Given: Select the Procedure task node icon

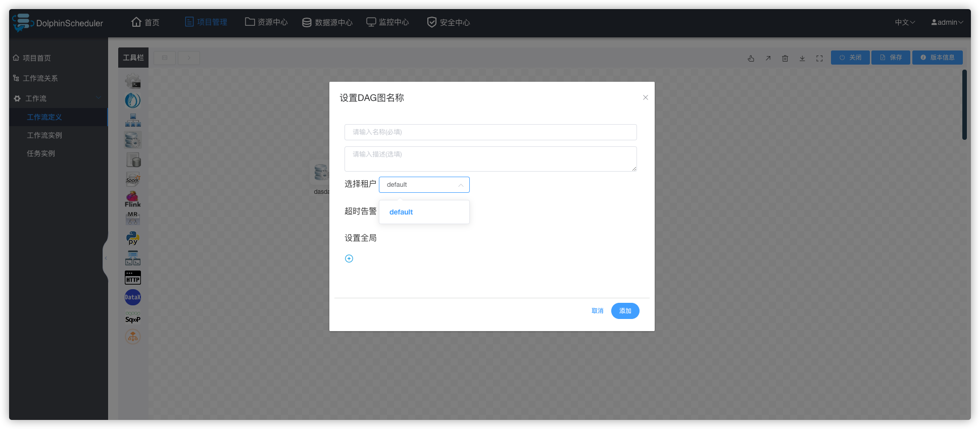Looking at the screenshot, I should click(133, 140).
